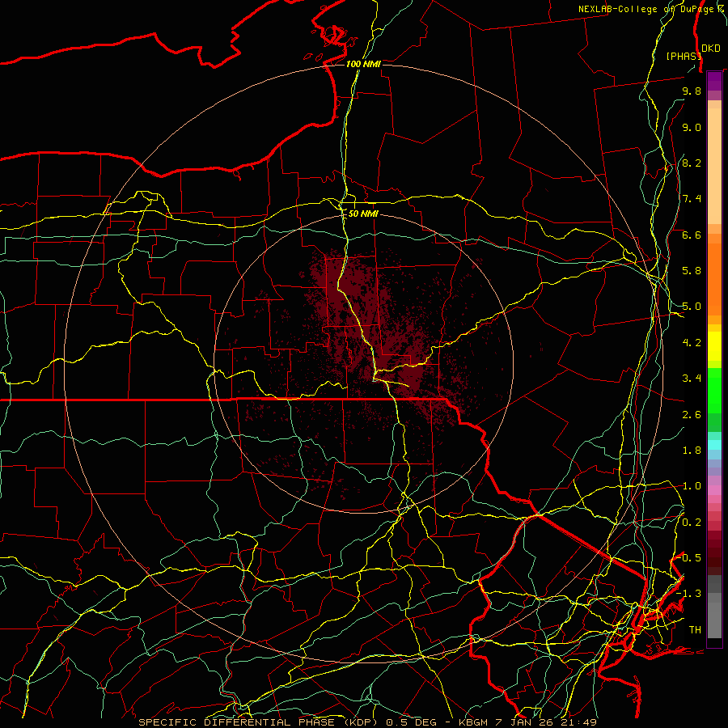Click the 7.4 value on the color scale
The height and width of the screenshot is (728, 728).
pos(692,199)
